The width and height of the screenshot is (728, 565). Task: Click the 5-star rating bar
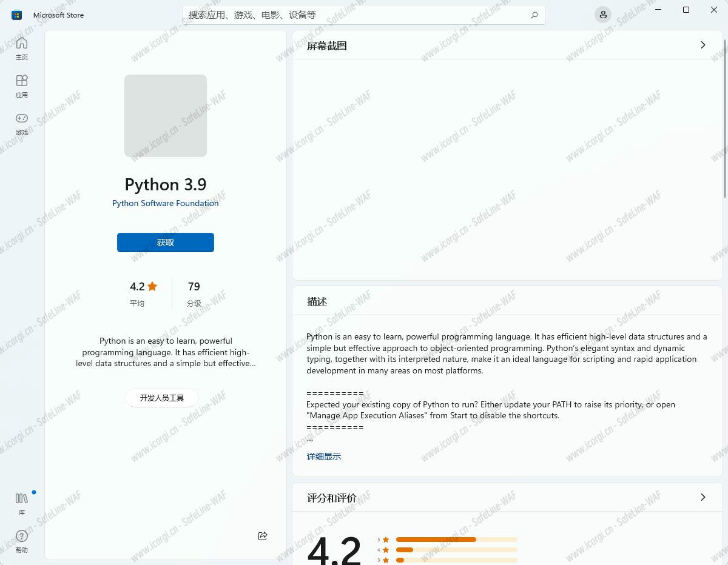[x=456, y=540]
